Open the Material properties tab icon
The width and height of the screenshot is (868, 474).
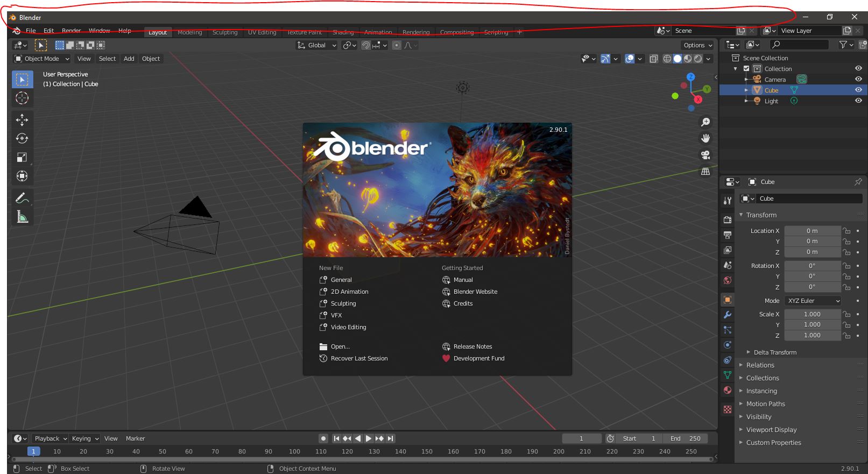[x=728, y=390]
